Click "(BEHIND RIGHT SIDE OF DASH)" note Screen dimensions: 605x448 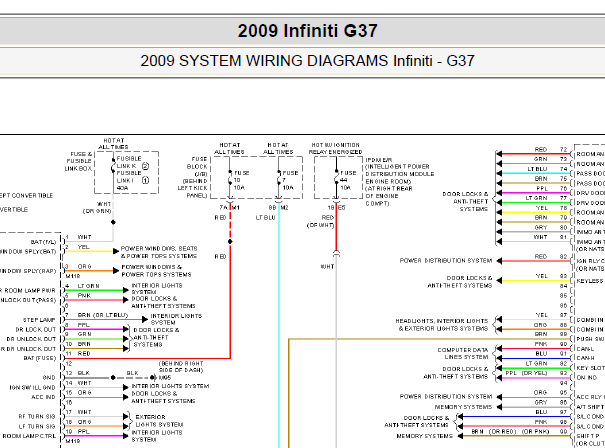pos(181,367)
